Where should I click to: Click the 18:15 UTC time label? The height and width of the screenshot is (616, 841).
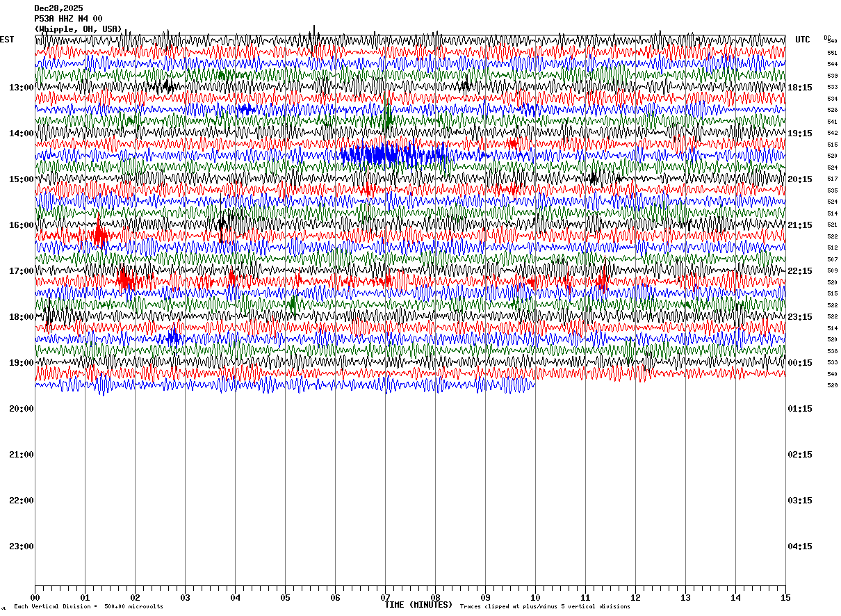tap(800, 88)
